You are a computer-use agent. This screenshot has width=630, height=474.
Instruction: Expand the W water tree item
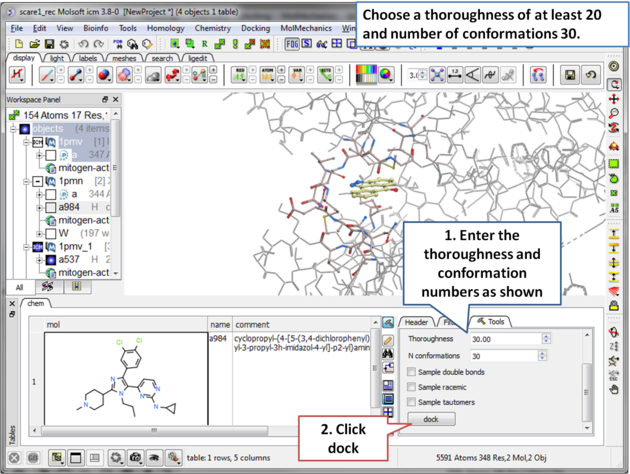click(x=38, y=234)
